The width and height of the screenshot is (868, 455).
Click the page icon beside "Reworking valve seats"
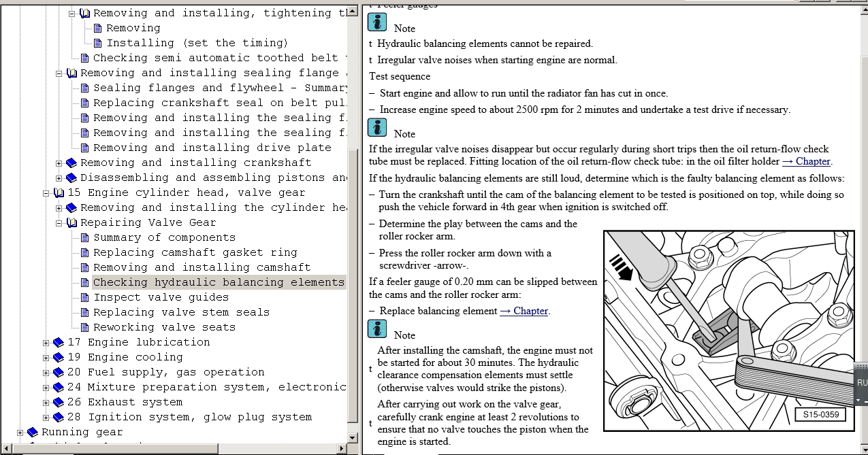coord(84,327)
